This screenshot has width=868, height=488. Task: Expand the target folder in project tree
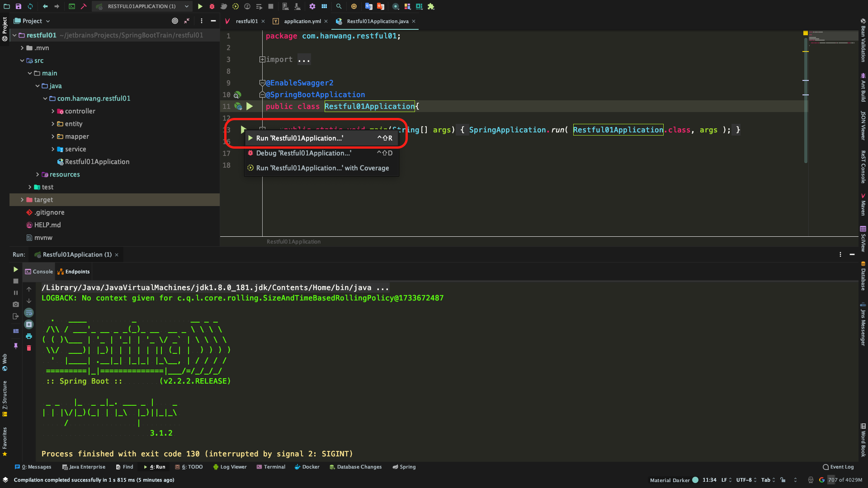[22, 200]
